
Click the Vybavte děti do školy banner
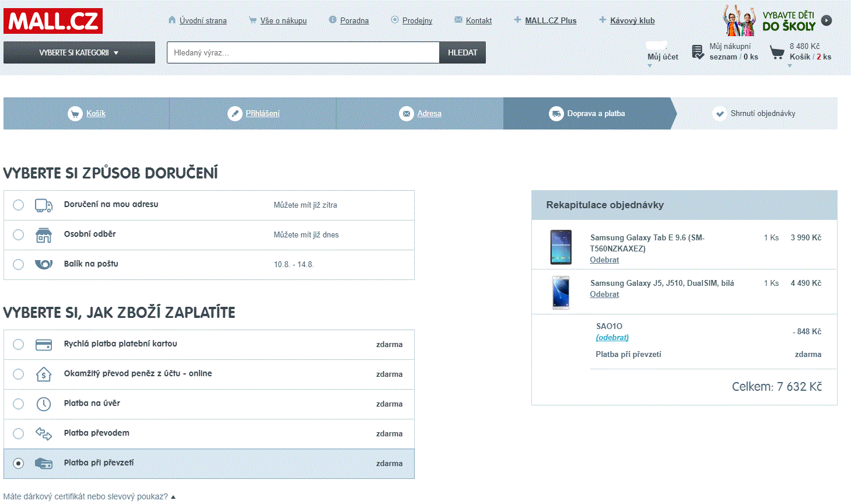(777, 20)
